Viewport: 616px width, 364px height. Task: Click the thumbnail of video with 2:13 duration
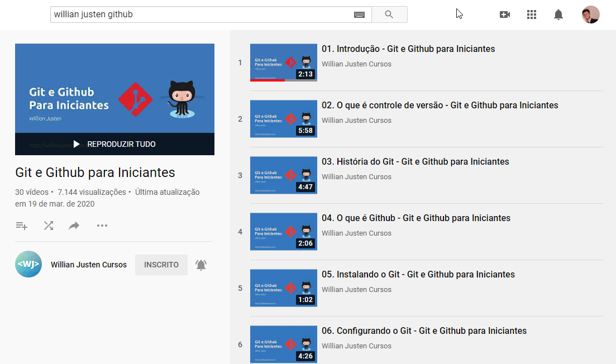pos(284,63)
